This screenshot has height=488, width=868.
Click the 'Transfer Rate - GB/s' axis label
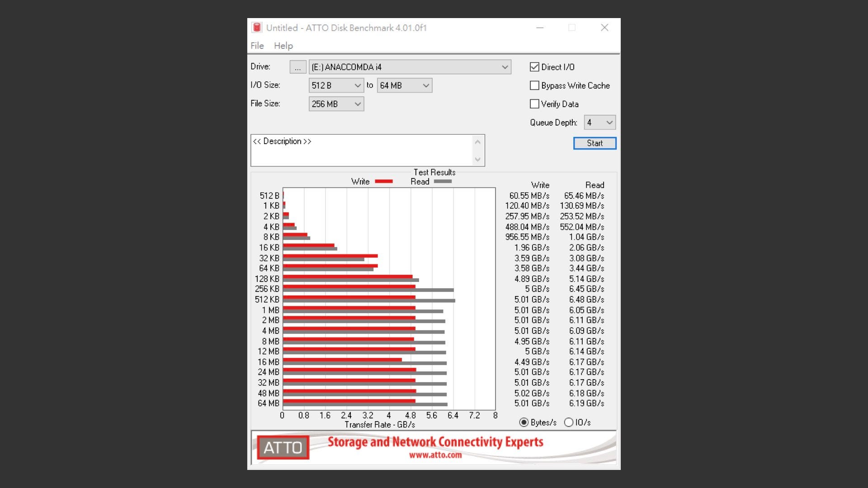click(380, 425)
